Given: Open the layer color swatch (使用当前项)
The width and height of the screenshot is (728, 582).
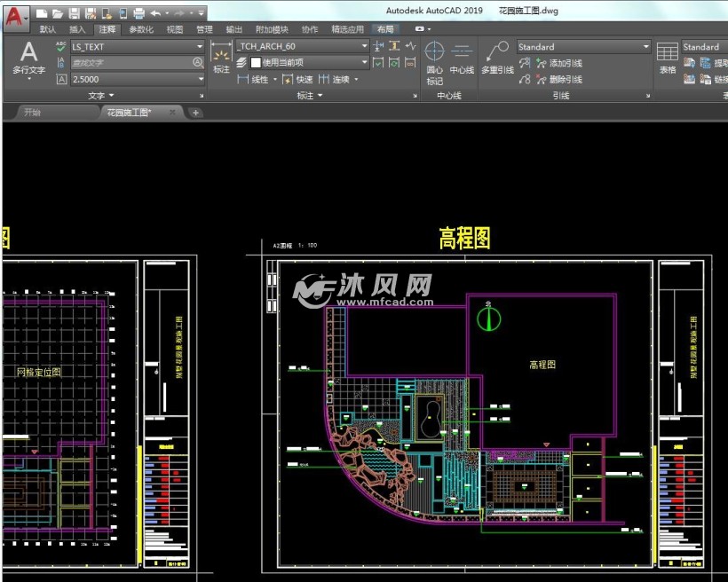Looking at the screenshot, I should coord(257,61).
